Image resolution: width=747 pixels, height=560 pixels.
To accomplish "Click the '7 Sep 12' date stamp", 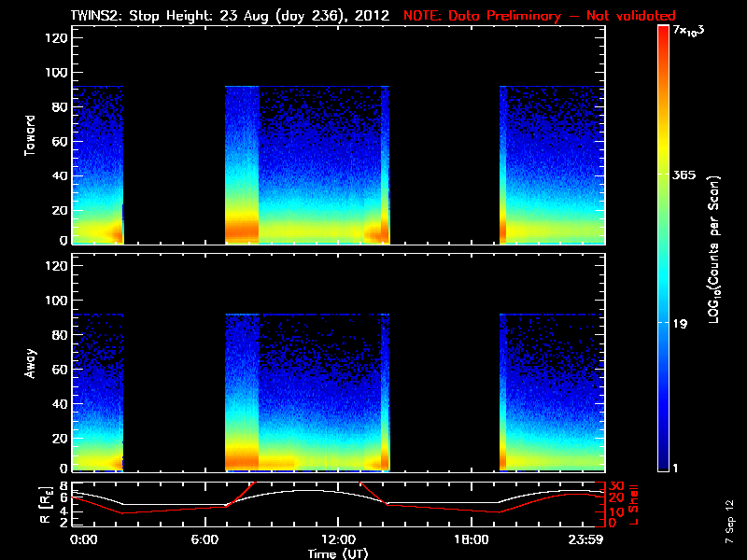I will (x=729, y=522).
